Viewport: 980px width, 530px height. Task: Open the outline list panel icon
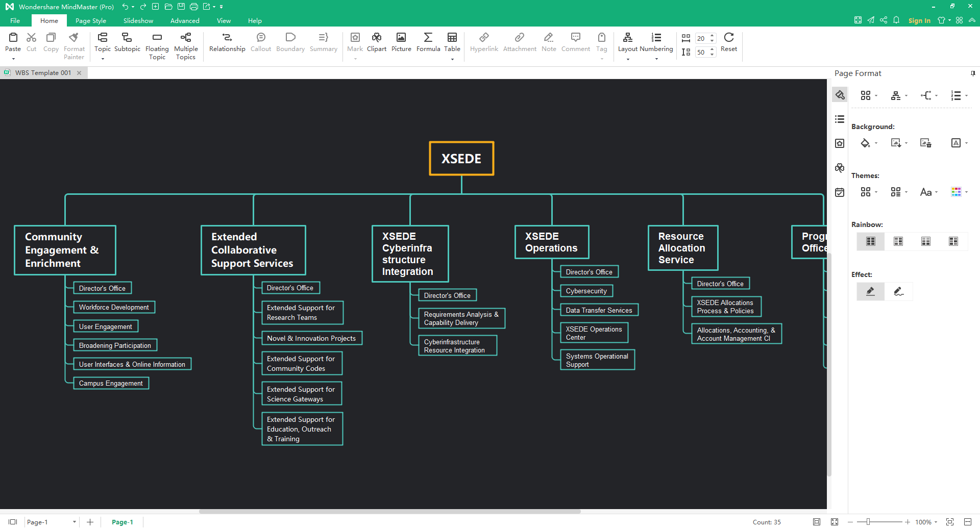click(x=840, y=119)
